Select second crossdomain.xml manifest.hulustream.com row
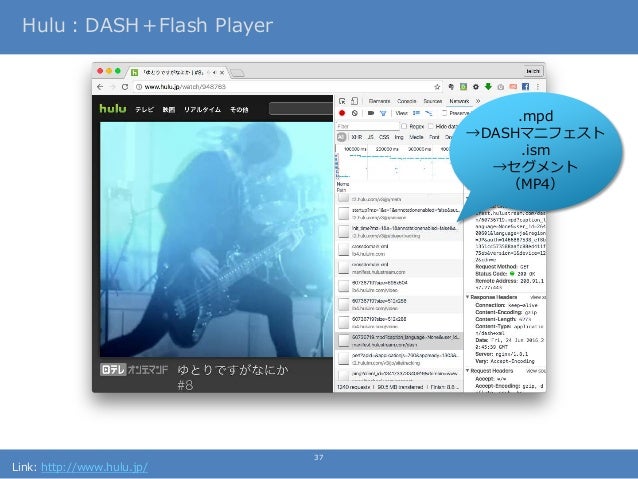The image size is (638, 479). pyautogui.click(x=399, y=268)
